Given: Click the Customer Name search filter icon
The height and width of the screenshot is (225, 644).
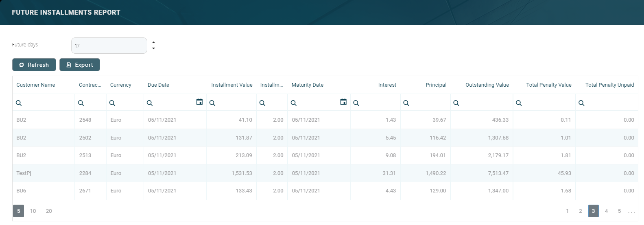Looking at the screenshot, I should 19,103.
